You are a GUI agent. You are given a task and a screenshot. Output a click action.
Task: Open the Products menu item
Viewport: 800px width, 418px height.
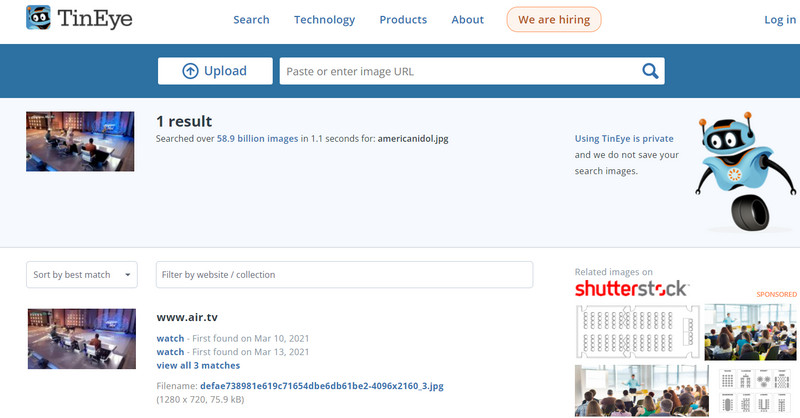click(403, 20)
